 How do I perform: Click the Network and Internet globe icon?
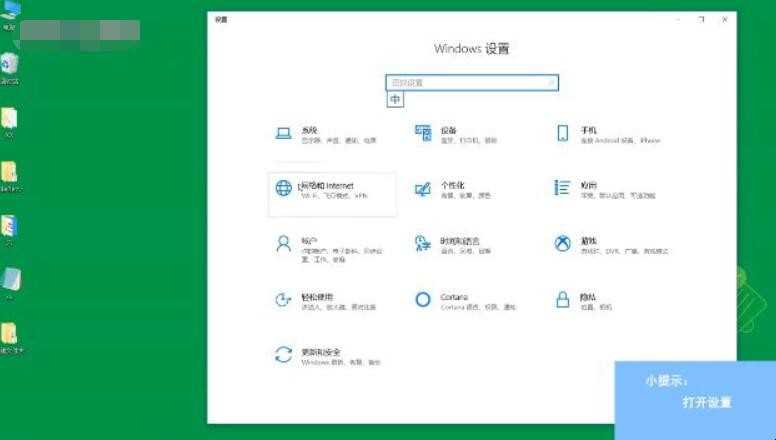pyautogui.click(x=284, y=188)
